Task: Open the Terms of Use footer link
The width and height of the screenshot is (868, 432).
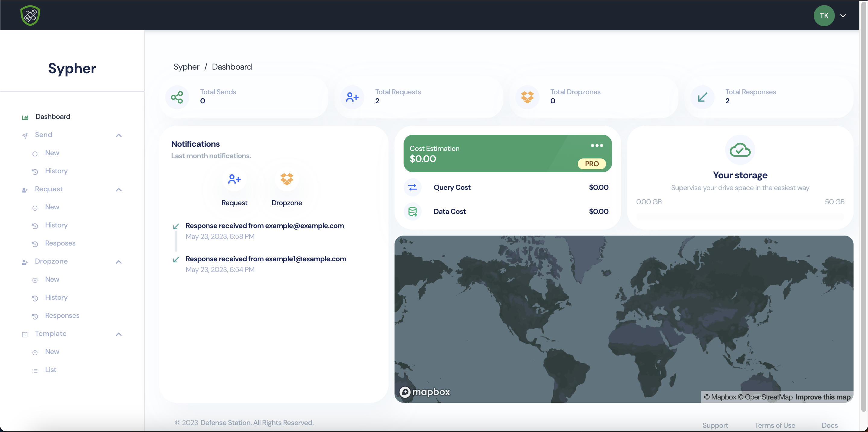Action: pyautogui.click(x=775, y=425)
